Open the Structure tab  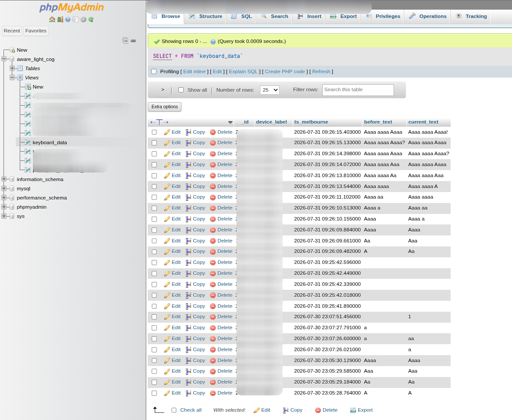(x=206, y=16)
